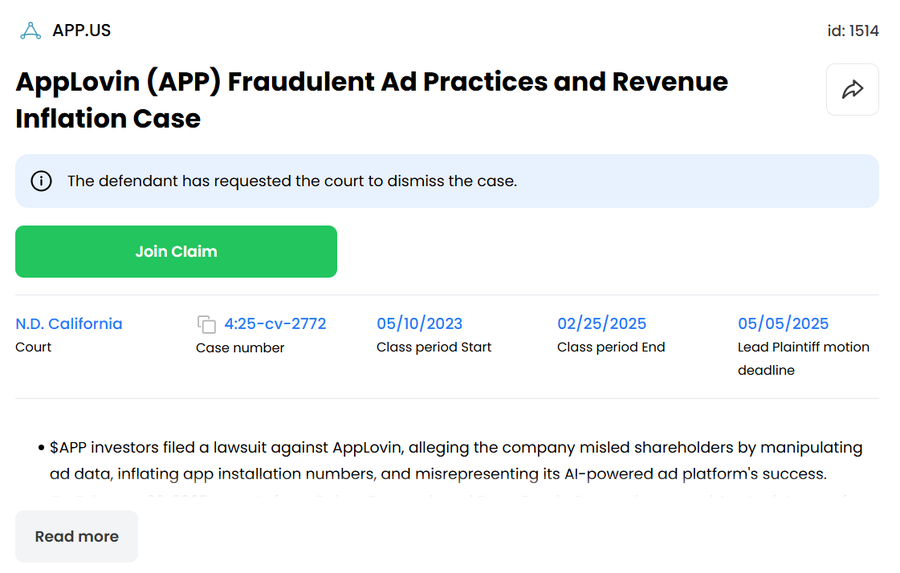Click the 'Class period Start' label
The height and width of the screenshot is (573, 900).
tap(434, 347)
